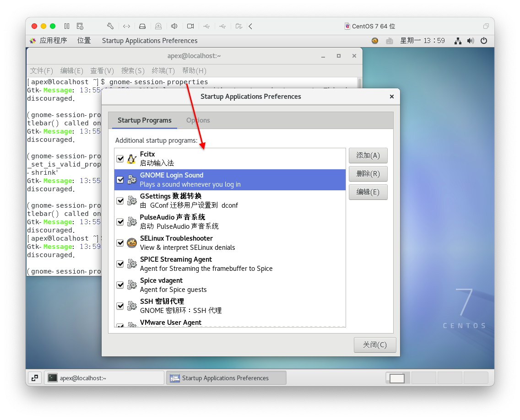Select the Startup Applications Preferences taskbar button
Viewport: 520px width, 420px height.
click(226, 378)
